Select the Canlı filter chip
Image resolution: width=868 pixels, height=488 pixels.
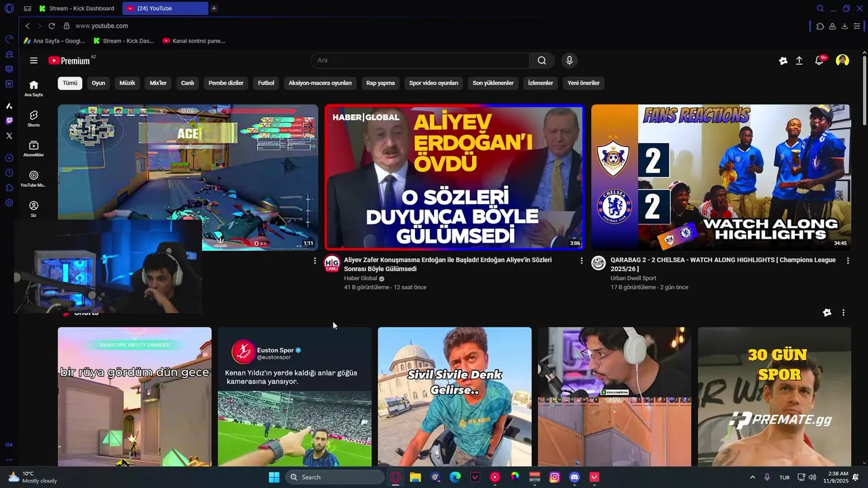point(187,83)
